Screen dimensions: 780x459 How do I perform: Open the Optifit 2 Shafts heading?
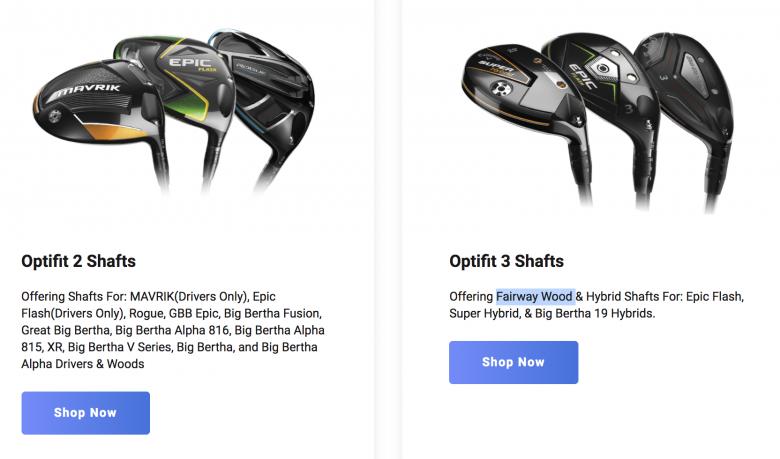coord(78,262)
